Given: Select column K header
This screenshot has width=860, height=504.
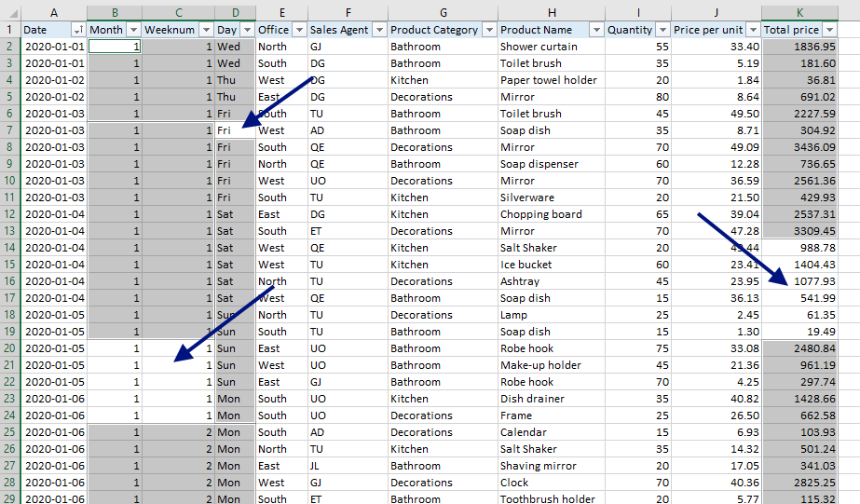Looking at the screenshot, I should [799, 13].
